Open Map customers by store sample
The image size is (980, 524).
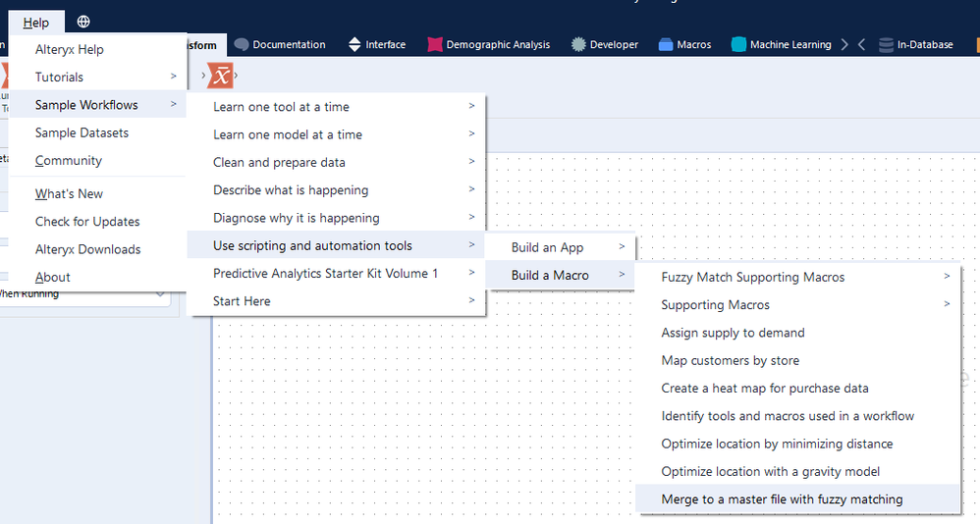[x=798, y=360]
